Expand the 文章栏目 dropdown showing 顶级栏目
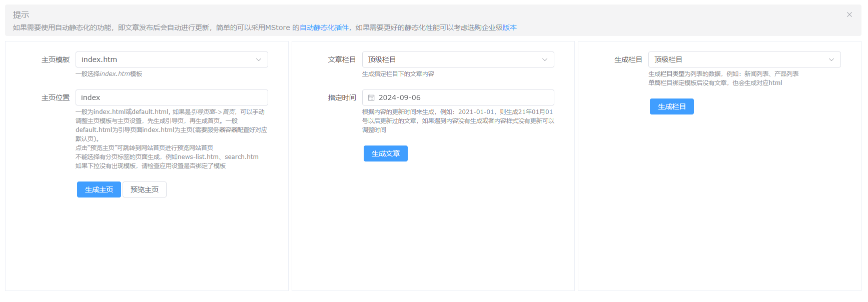 pyautogui.click(x=450, y=59)
